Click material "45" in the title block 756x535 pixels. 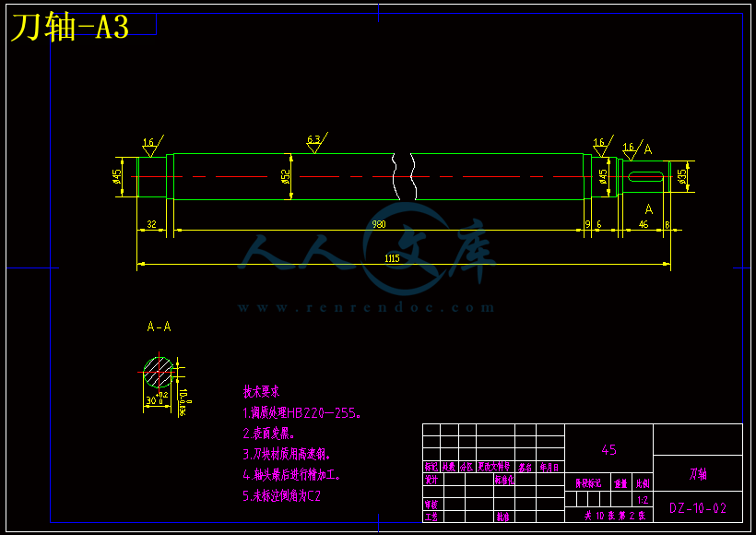pyautogui.click(x=608, y=449)
